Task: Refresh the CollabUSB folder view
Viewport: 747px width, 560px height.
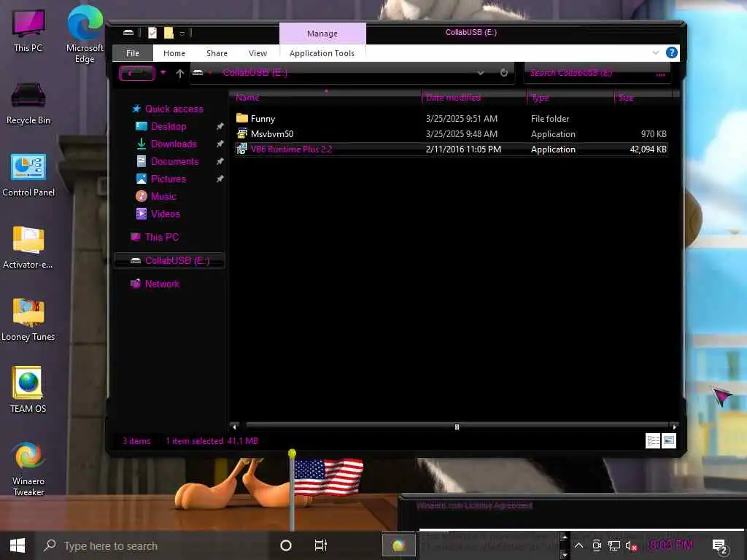Action: pos(503,73)
